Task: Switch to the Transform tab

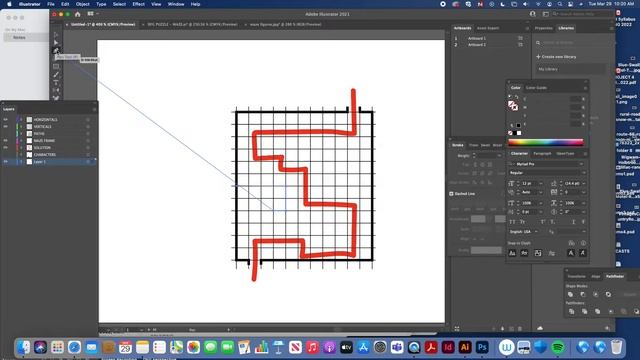Action: click(576, 276)
